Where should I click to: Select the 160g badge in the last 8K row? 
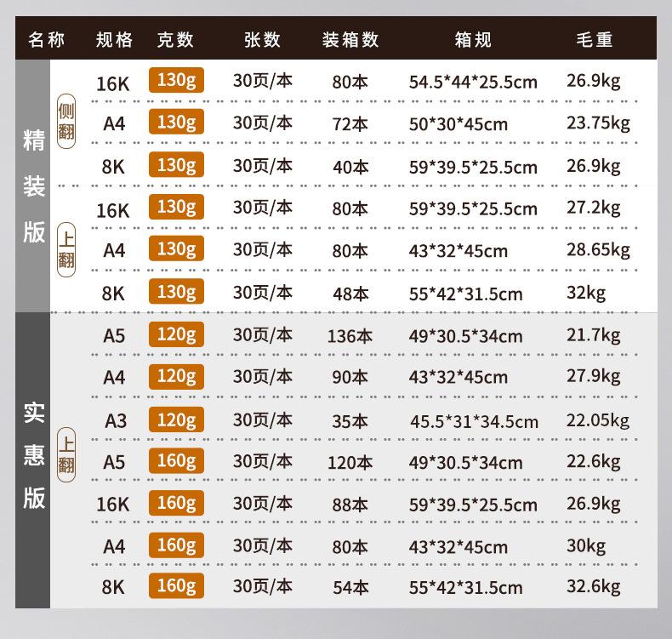pos(176,585)
